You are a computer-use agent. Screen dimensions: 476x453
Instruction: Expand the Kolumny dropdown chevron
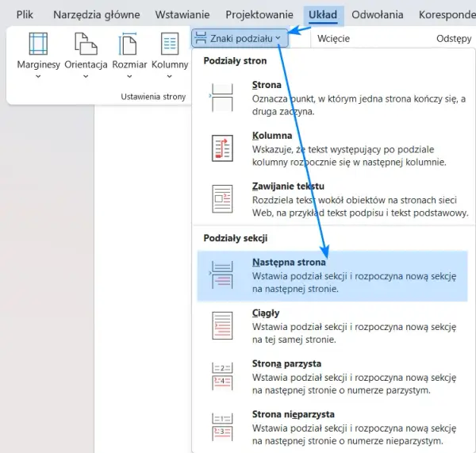[x=170, y=76]
